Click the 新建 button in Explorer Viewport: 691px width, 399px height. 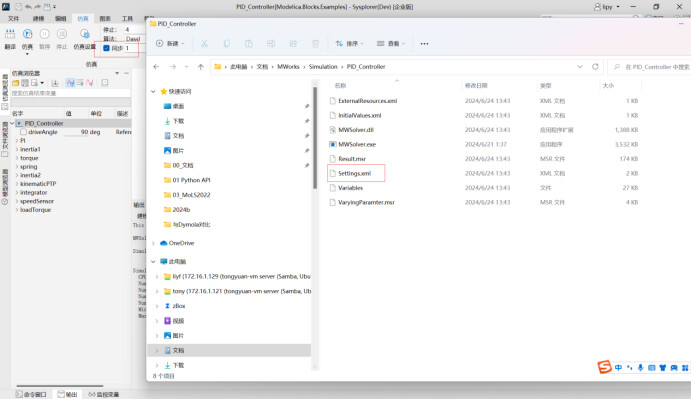170,44
